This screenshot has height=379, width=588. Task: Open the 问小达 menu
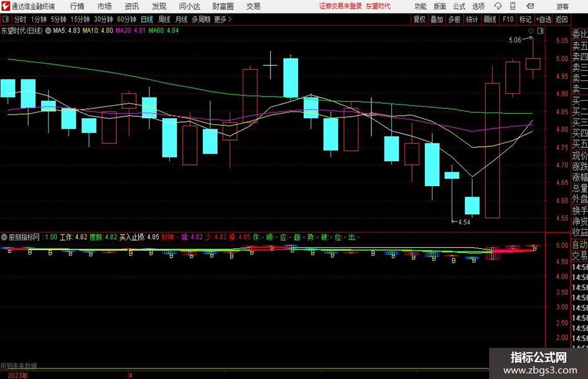click(189, 6)
